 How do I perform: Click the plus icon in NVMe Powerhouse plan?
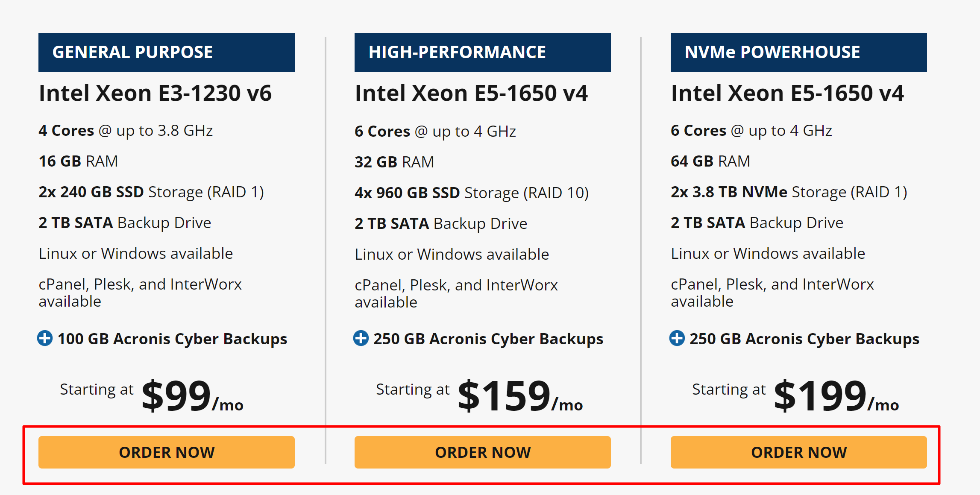pyautogui.click(x=677, y=338)
